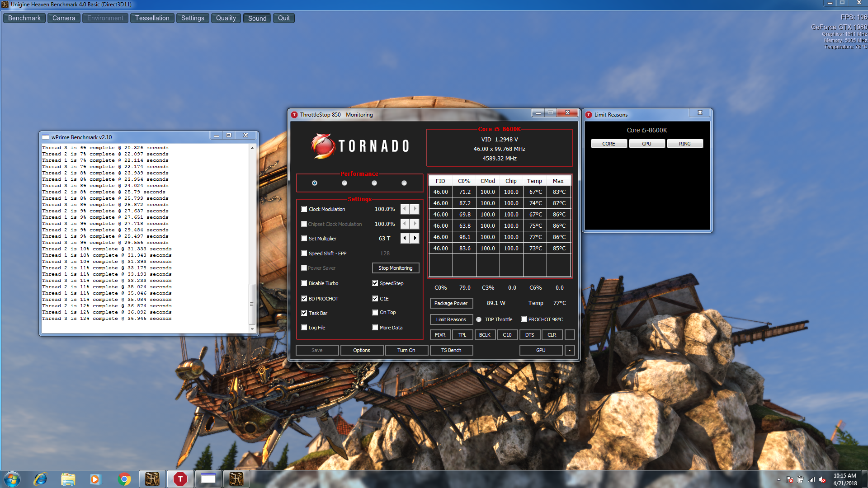The width and height of the screenshot is (868, 488).
Task: Open Tessellation menu in Heaven
Action: pyautogui.click(x=152, y=18)
